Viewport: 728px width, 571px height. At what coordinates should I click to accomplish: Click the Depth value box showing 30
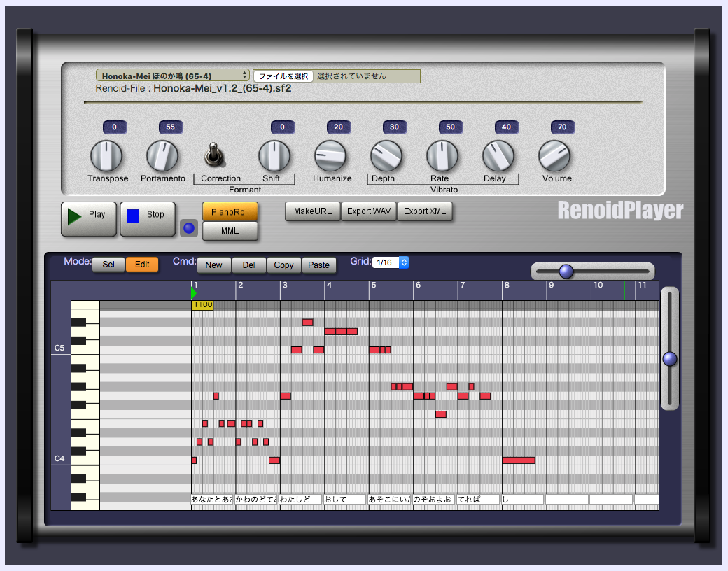[395, 127]
